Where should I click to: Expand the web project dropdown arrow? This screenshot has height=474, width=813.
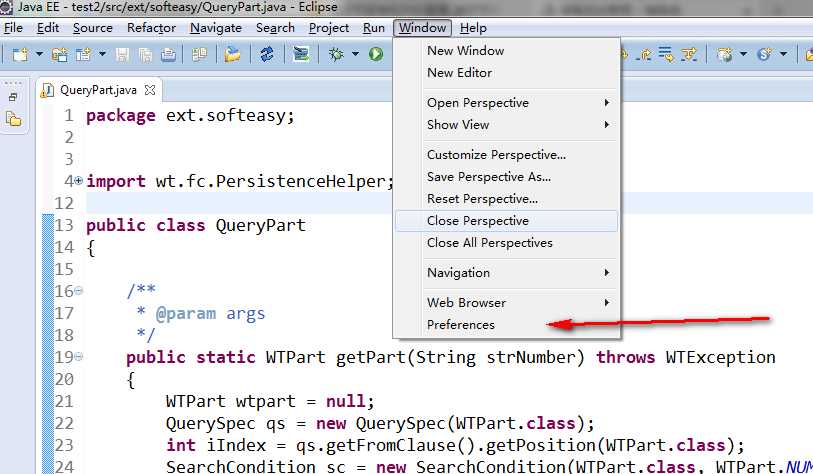[744, 54]
